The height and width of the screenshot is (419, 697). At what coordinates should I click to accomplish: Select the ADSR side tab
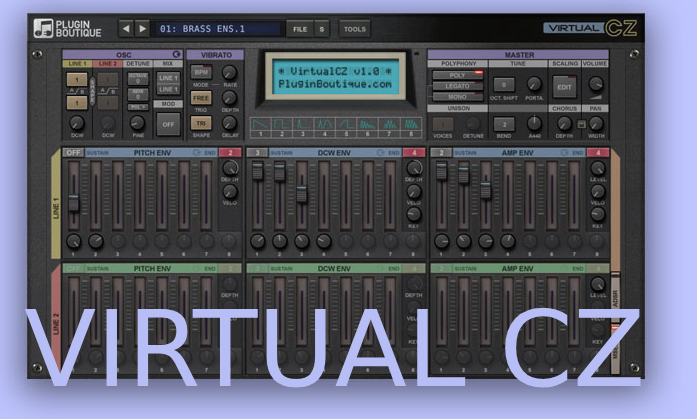615,298
